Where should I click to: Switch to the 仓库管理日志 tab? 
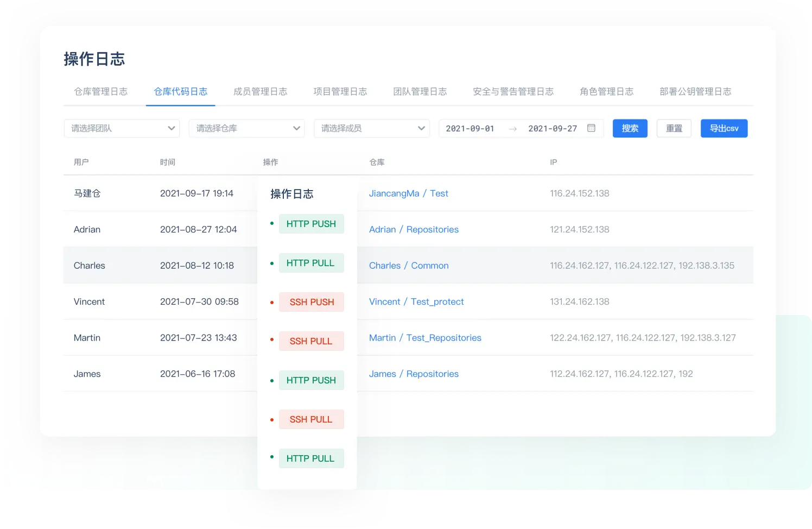pyautogui.click(x=101, y=92)
